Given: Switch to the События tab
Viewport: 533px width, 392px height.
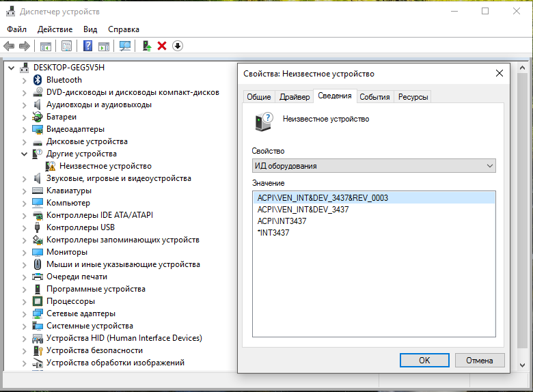Looking at the screenshot, I should pos(374,97).
